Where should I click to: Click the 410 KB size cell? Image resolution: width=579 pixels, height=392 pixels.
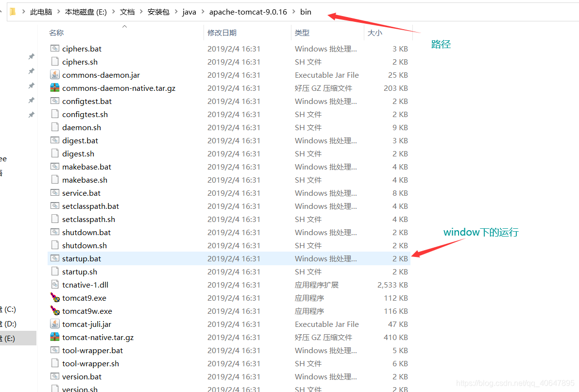[396, 337]
